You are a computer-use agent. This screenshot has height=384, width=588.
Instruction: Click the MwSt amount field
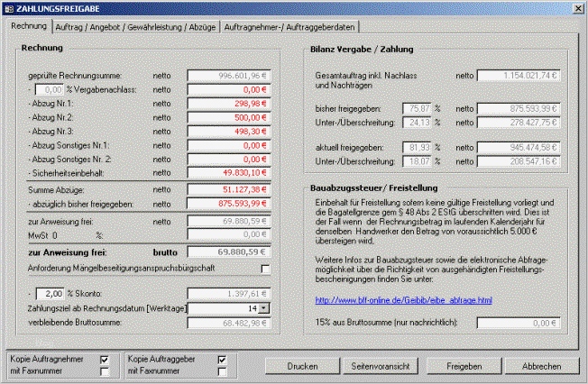[229, 234]
